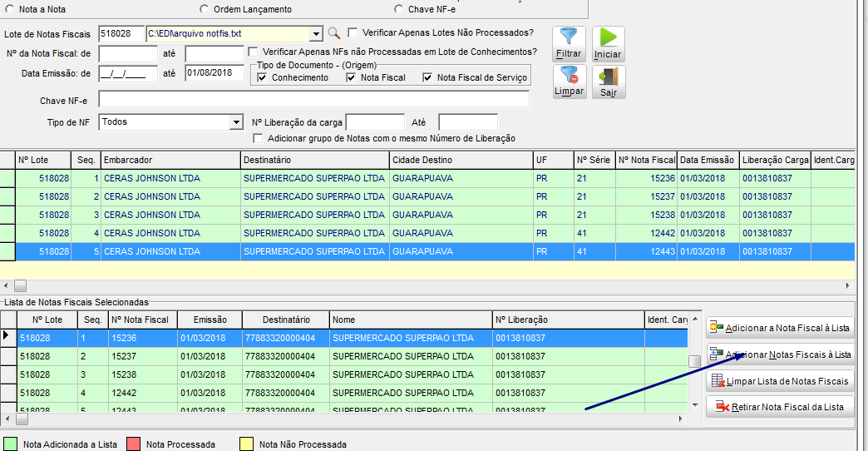Click the Sair exit door icon
This screenshot has height=451, width=868.
coord(608,81)
